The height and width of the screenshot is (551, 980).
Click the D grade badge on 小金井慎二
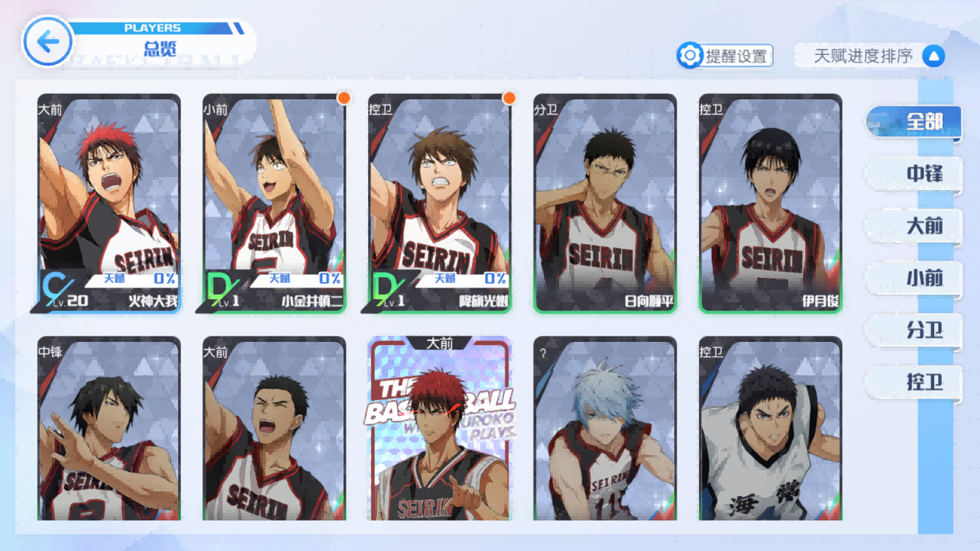pos(219,286)
